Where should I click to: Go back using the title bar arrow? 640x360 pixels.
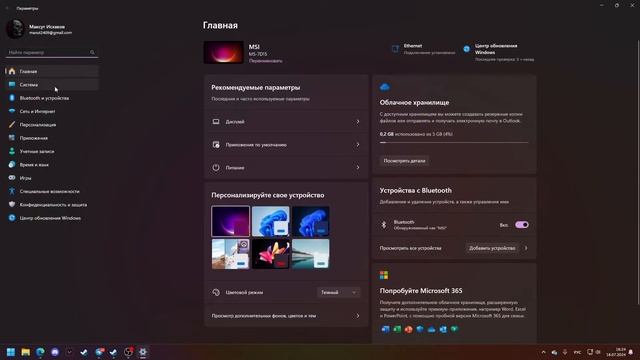click(x=7, y=8)
